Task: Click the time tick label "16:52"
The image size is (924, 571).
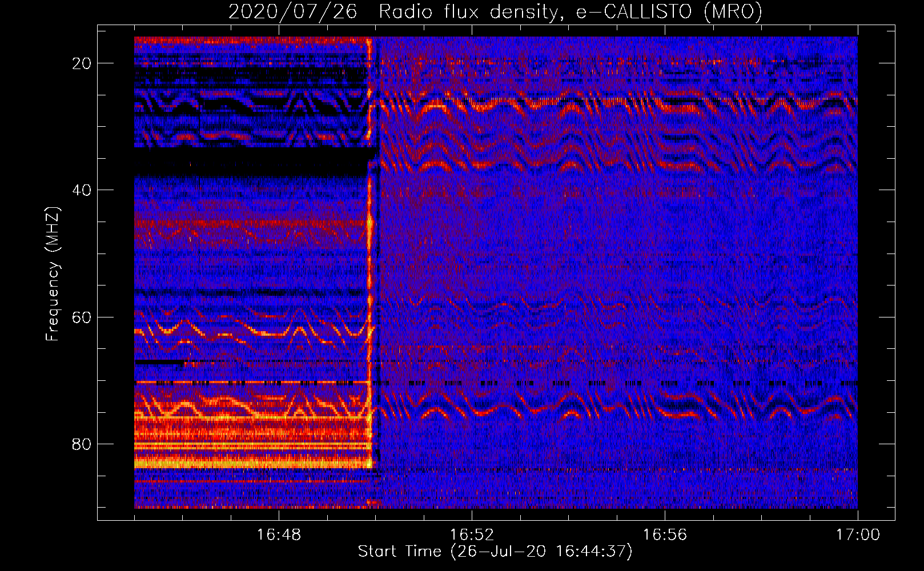Action: point(472,534)
